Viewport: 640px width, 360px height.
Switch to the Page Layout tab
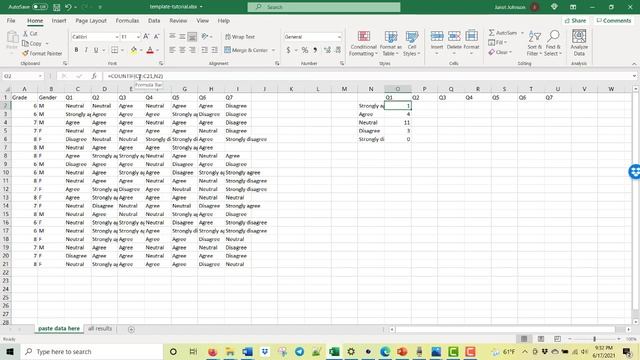click(x=91, y=20)
